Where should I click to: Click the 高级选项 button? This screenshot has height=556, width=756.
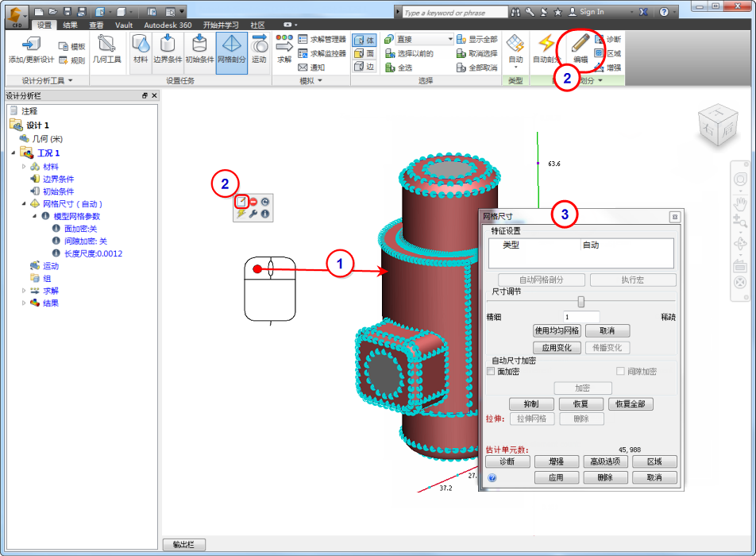(x=606, y=462)
